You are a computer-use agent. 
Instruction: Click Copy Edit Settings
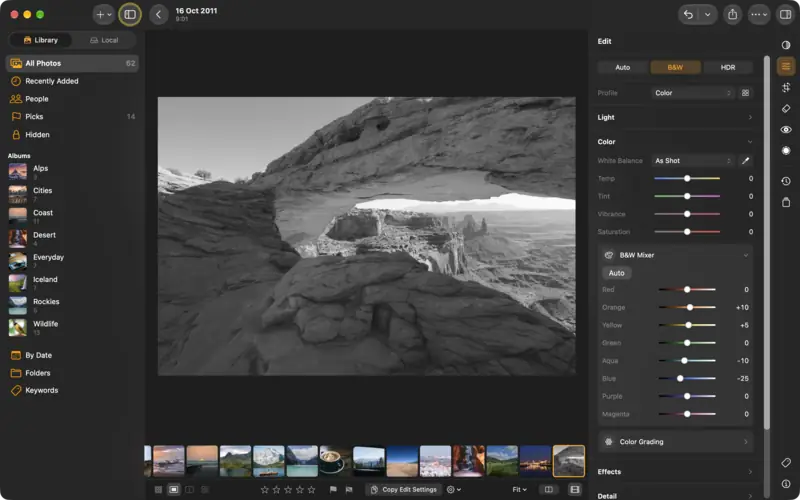[404, 490]
